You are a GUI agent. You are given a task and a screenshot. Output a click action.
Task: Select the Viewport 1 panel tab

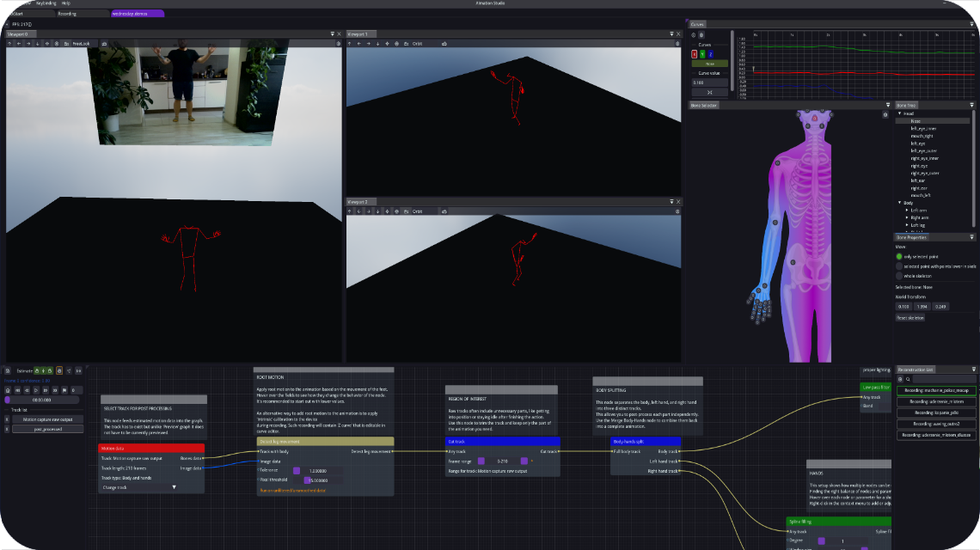tap(361, 34)
